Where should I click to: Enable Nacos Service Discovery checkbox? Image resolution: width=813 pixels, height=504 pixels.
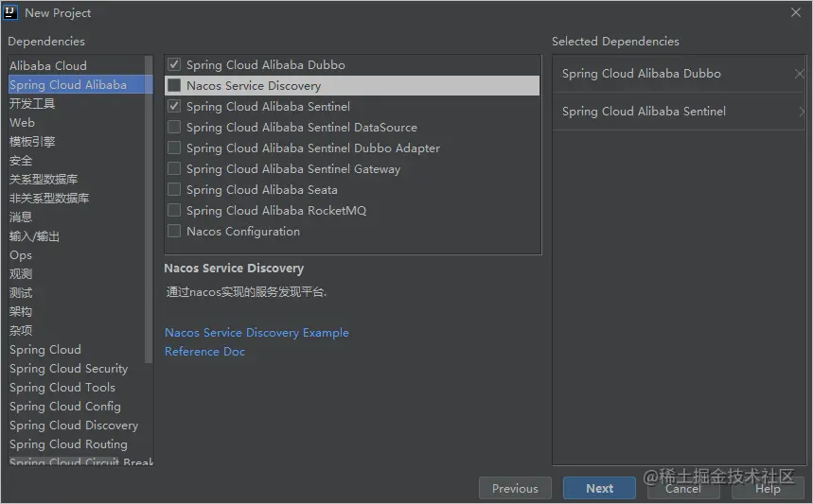[x=174, y=86]
